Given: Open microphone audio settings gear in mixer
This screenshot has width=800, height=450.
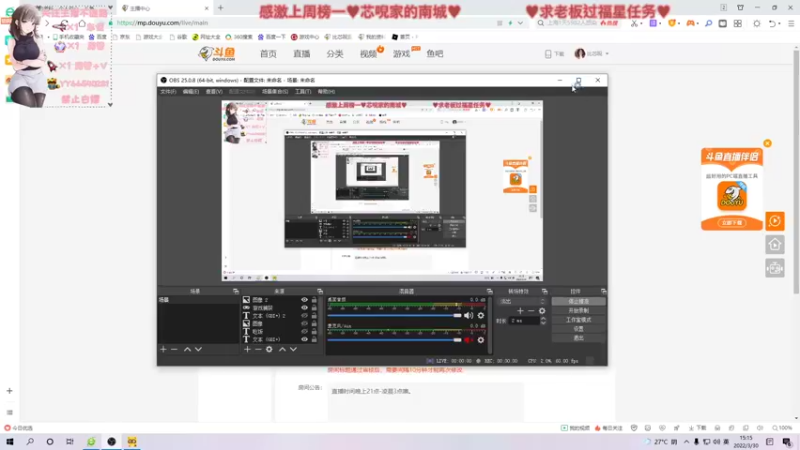Looking at the screenshot, I should tap(481, 340).
